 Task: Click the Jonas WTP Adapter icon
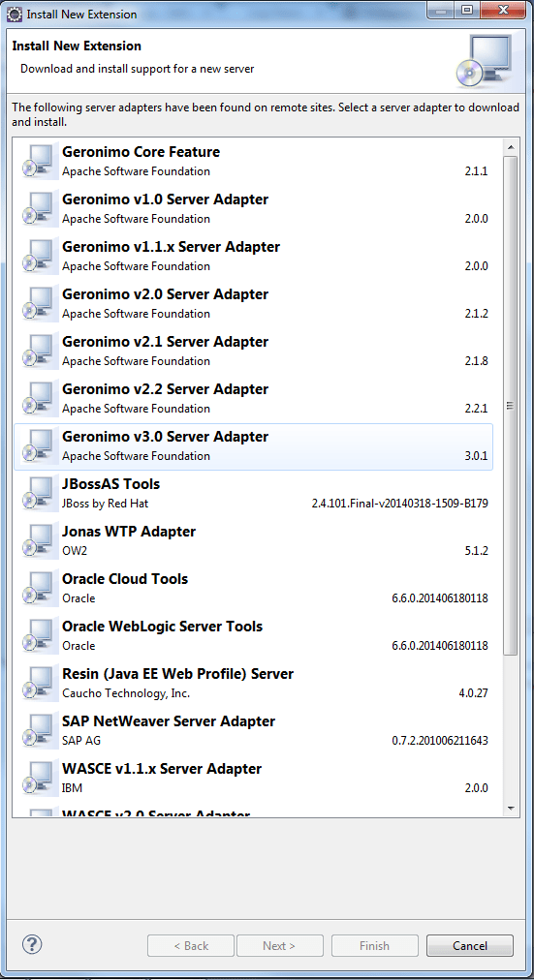pyautogui.click(x=39, y=541)
